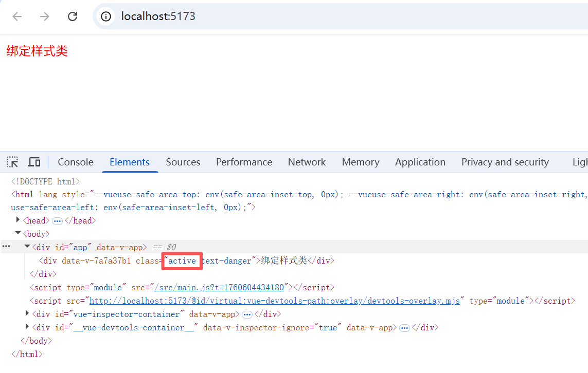Open actions menu dots beside app div

pos(6,247)
